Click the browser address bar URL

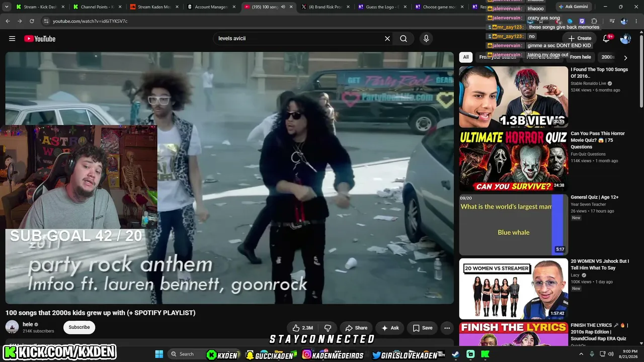90,21
